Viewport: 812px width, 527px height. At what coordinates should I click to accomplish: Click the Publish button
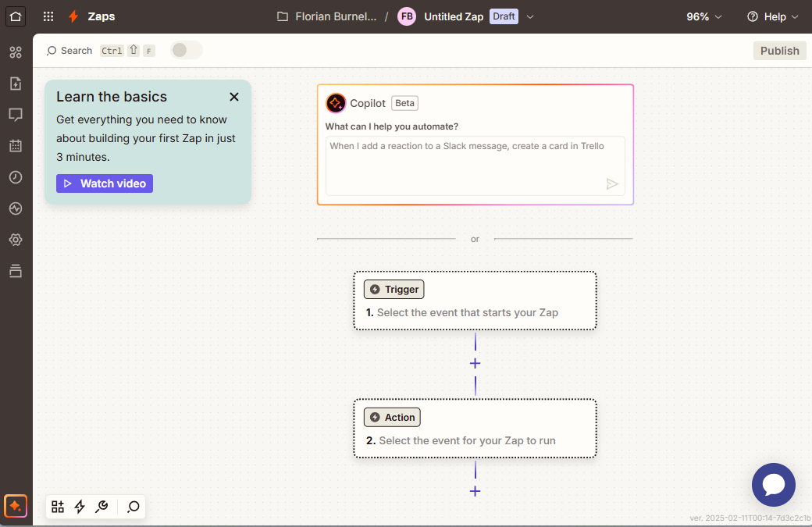click(x=779, y=51)
